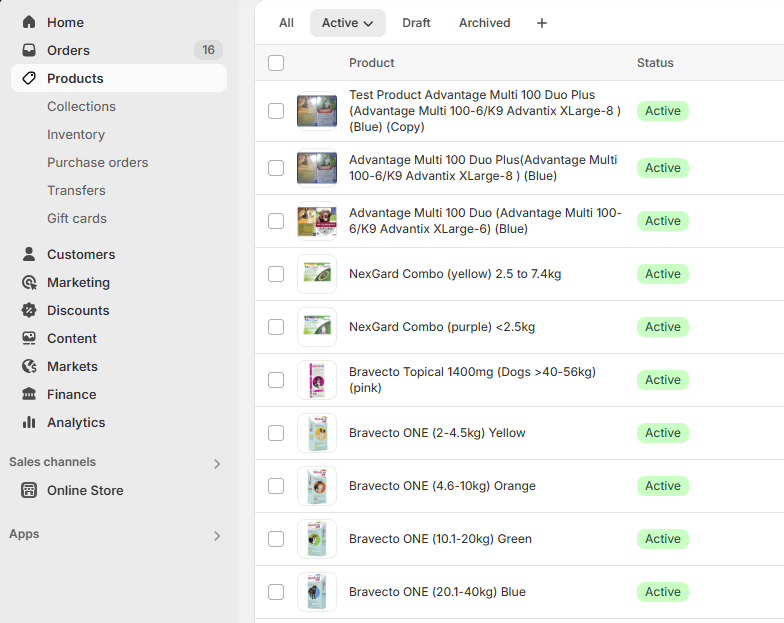Click the Online Store storefront icon

pos(29,490)
